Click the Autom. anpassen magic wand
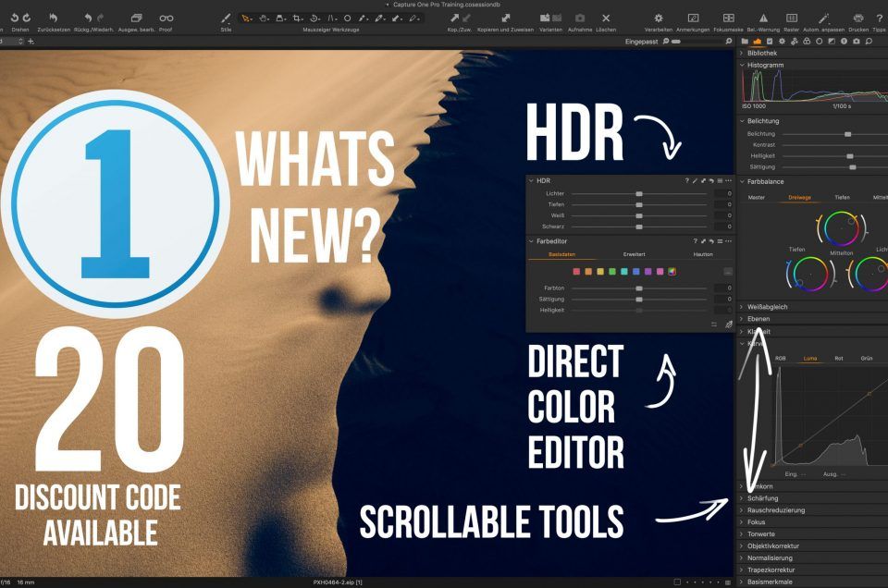 click(823, 18)
